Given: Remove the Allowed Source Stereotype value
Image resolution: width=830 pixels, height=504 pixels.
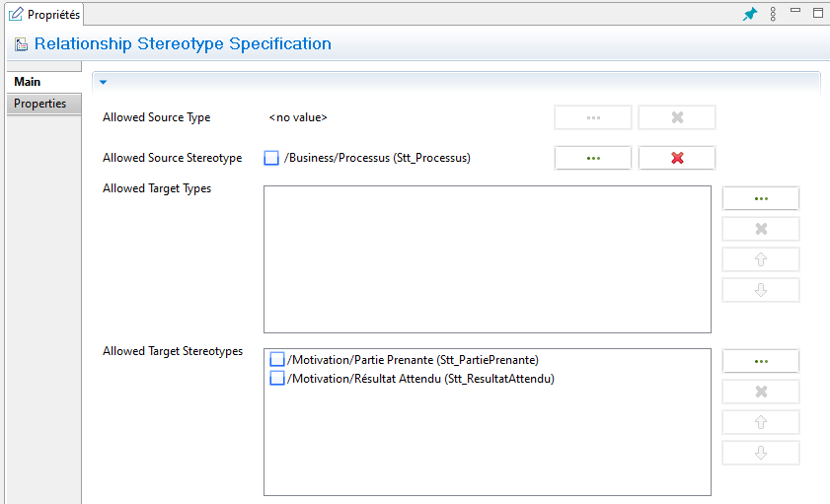Looking at the screenshot, I should (677, 158).
